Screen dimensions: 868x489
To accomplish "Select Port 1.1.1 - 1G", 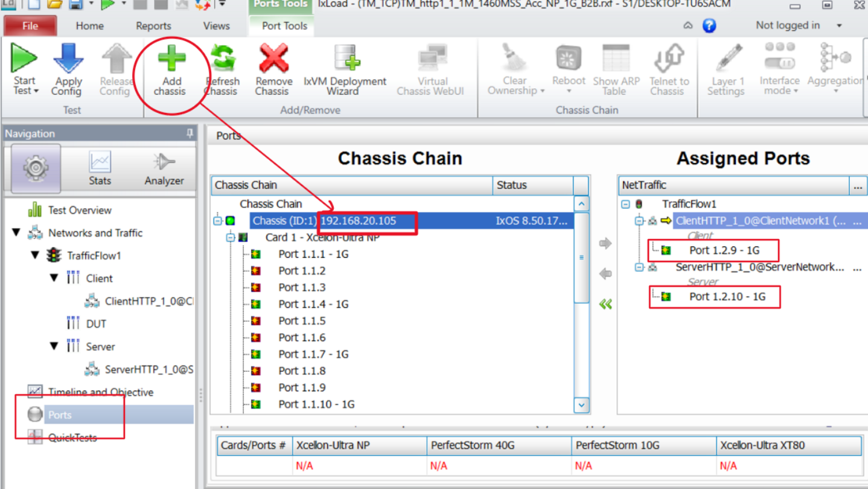I will click(x=313, y=254).
